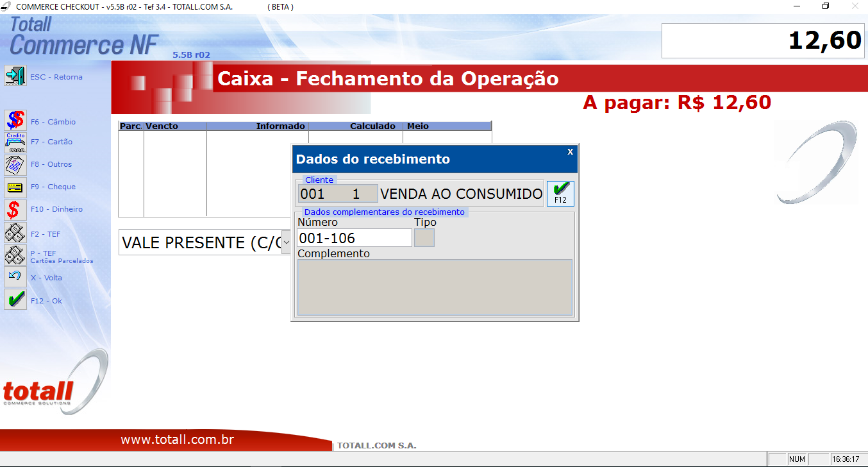Click the X - Volta label
Image resolution: width=868 pixels, height=467 pixels.
tap(46, 278)
